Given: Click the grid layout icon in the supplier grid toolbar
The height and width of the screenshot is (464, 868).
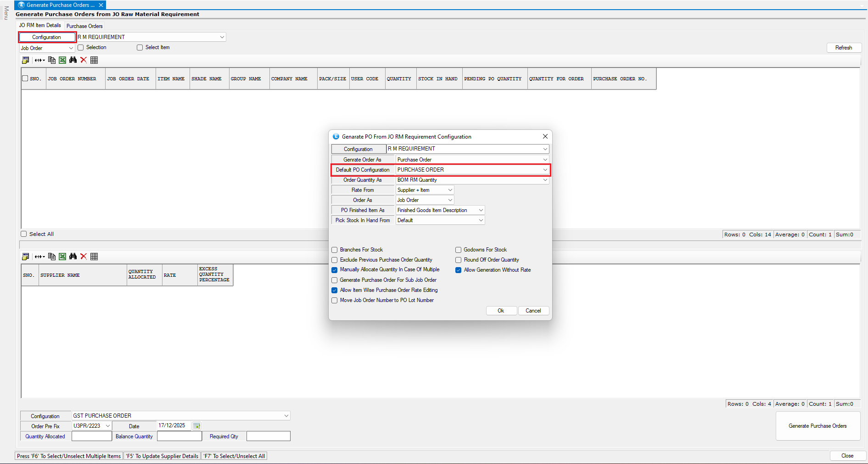Looking at the screenshot, I should 94,257.
